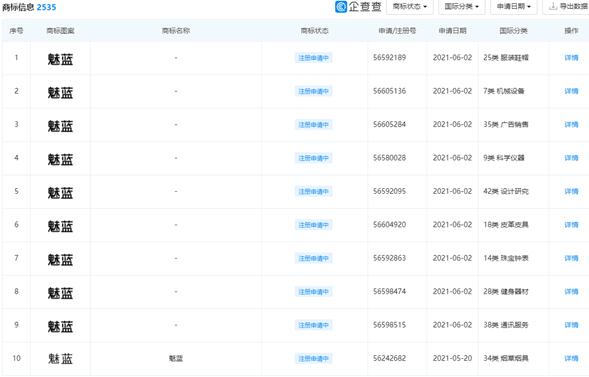Click the 18类 皮革皮具 class cell
Image resolution: width=589 pixels, height=377 pixels.
tap(506, 225)
